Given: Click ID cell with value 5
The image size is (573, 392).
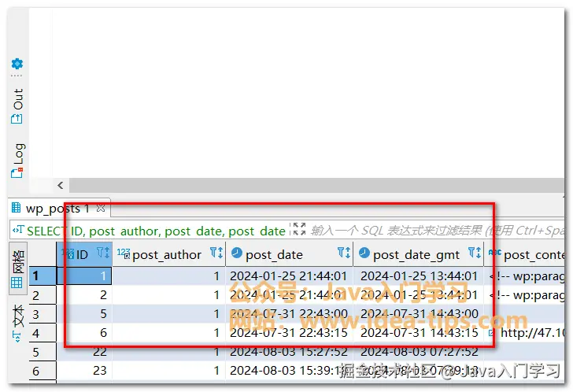Looking at the screenshot, I should point(84,314).
